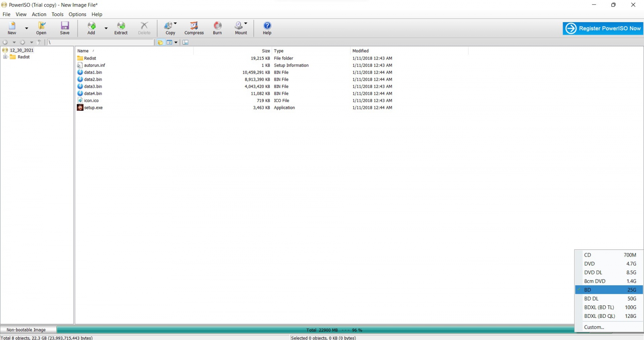Screen dimensions: 644x340
Task: Open the view mode dropdown arrow
Action: [176, 42]
